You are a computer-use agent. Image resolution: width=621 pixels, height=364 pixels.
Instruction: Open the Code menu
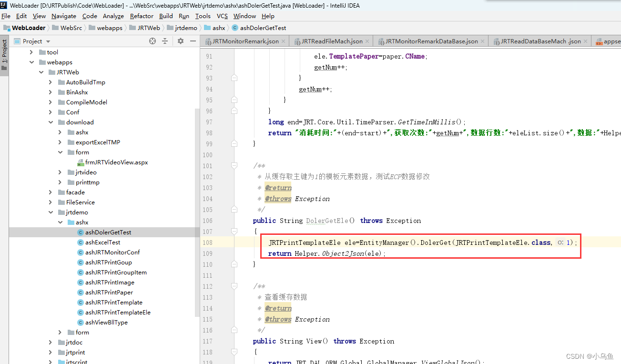(90, 16)
